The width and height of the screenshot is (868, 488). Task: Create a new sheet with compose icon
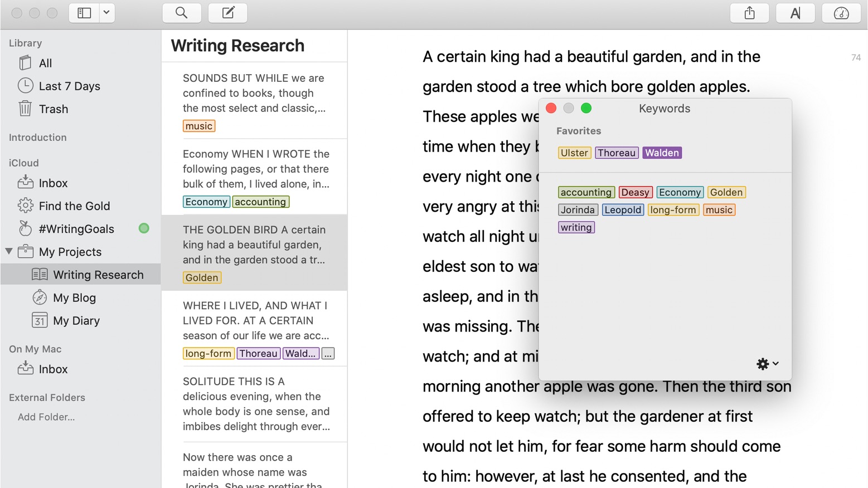(x=228, y=13)
